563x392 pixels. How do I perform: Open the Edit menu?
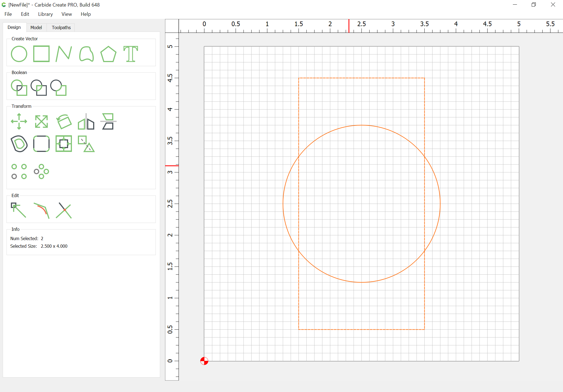click(x=25, y=14)
